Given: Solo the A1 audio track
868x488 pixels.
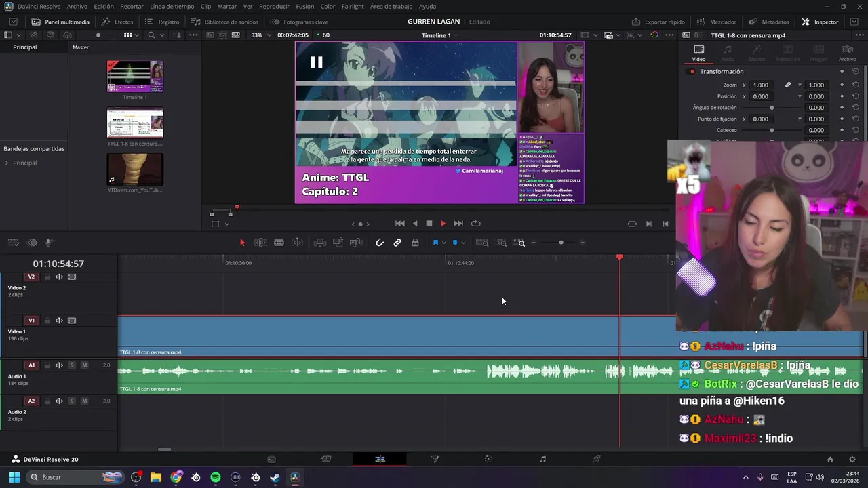Looking at the screenshot, I should 71,365.
